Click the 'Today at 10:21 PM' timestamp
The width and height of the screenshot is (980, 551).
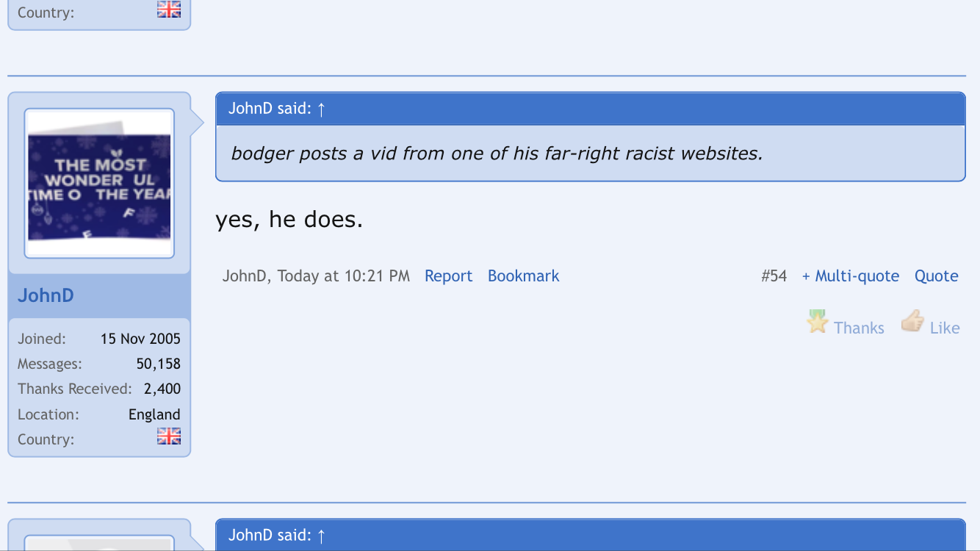click(343, 276)
